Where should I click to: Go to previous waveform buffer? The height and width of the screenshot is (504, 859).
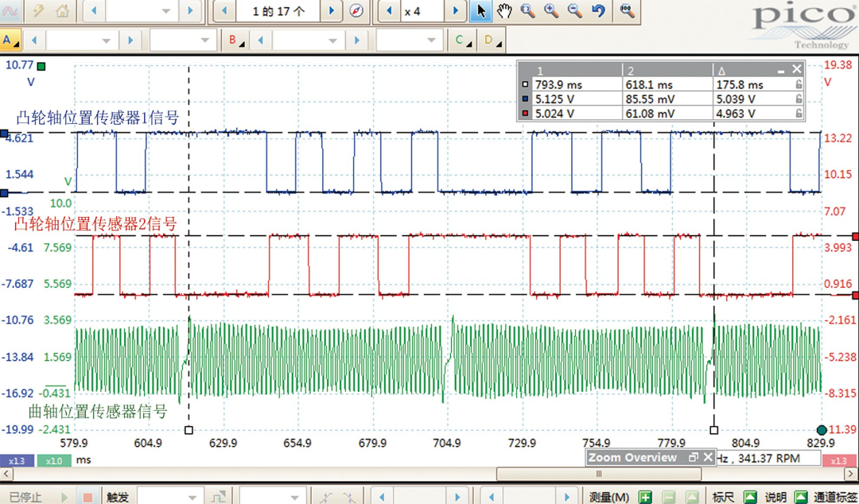coord(223,11)
